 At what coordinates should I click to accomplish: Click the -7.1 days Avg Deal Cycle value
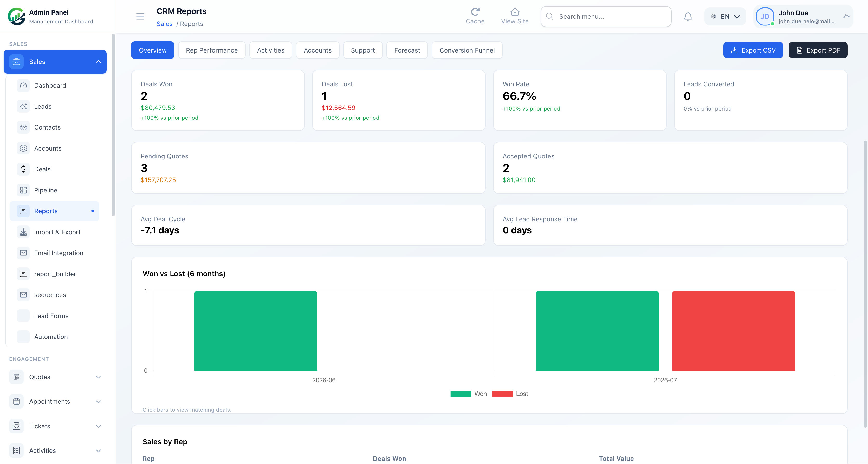tap(160, 230)
